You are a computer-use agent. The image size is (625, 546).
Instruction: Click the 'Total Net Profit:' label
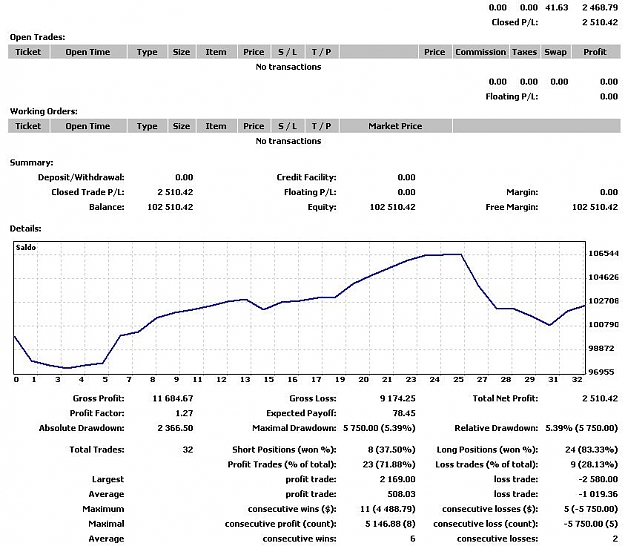[505, 399]
